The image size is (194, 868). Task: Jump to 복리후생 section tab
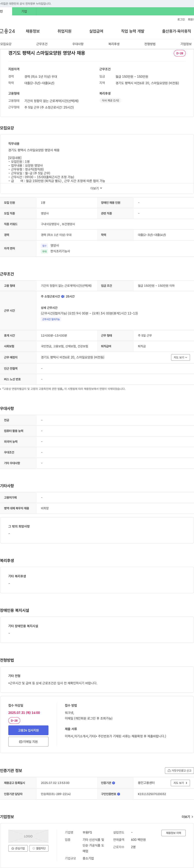click(x=114, y=44)
